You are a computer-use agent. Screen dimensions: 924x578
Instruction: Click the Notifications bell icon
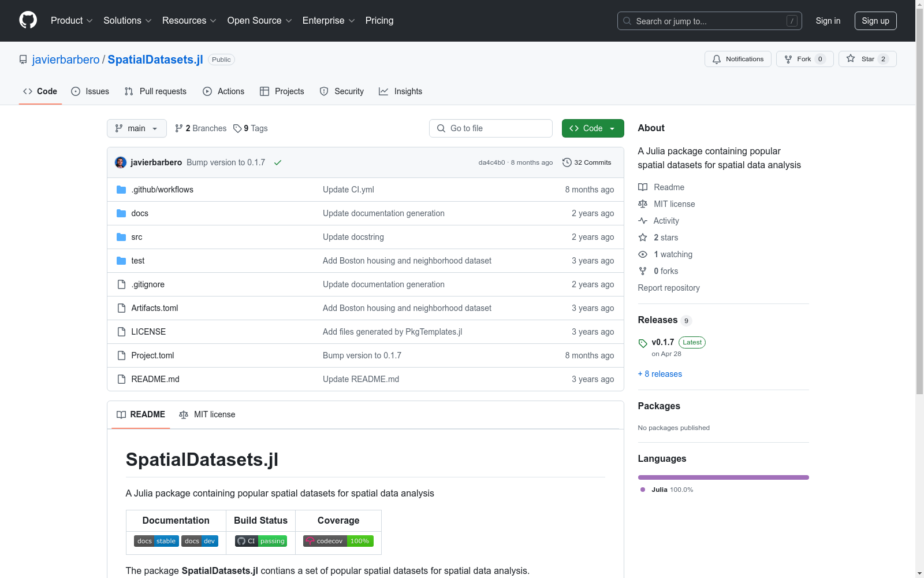click(717, 59)
